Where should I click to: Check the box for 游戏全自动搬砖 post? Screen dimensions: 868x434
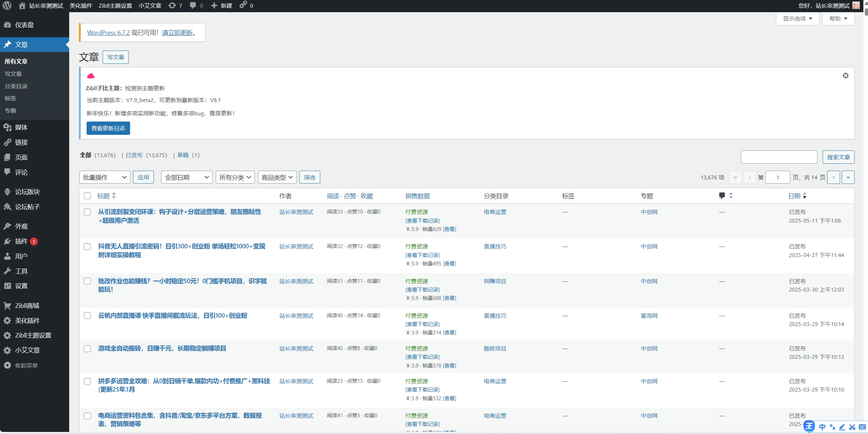click(x=87, y=349)
